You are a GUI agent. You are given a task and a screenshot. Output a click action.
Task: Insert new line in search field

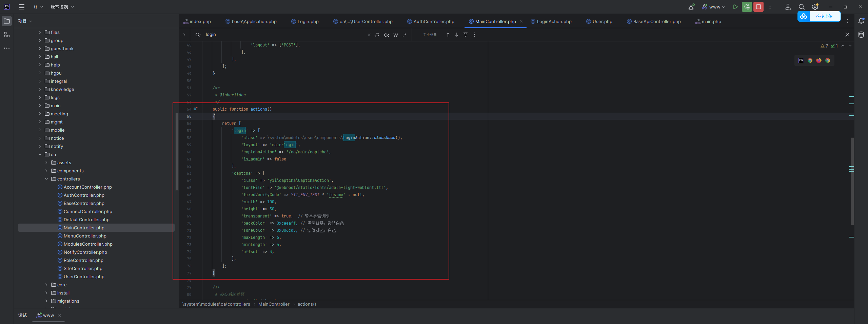377,35
